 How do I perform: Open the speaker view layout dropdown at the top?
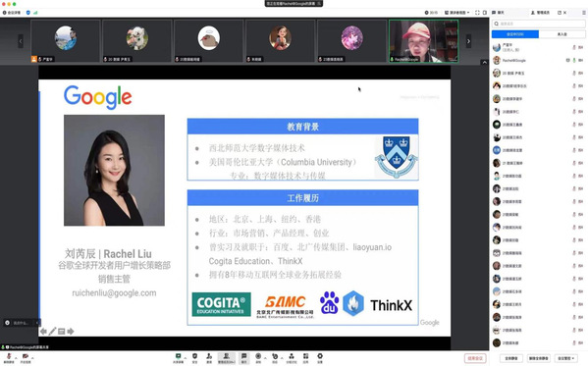[456, 13]
